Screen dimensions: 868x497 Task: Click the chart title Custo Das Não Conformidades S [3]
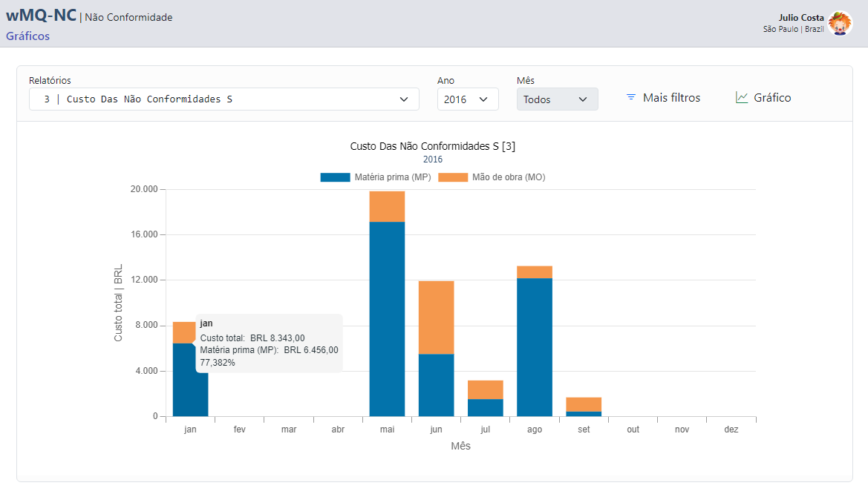[x=433, y=146]
